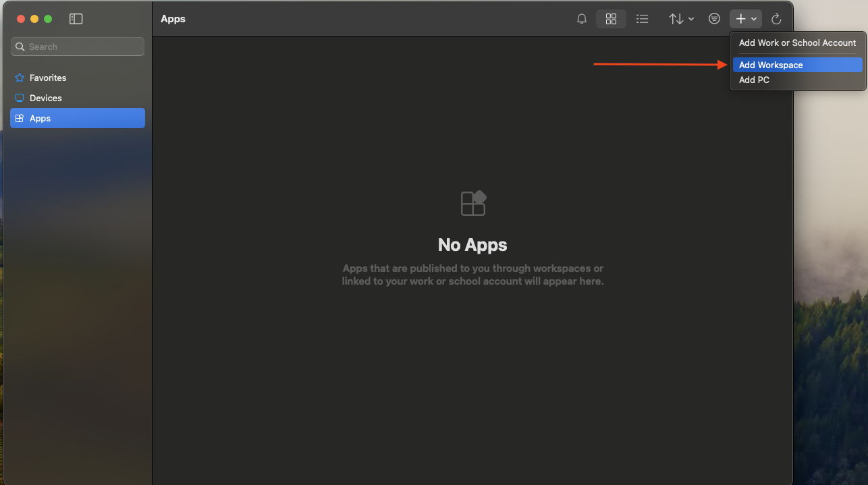Click inside the Search field

coord(77,46)
